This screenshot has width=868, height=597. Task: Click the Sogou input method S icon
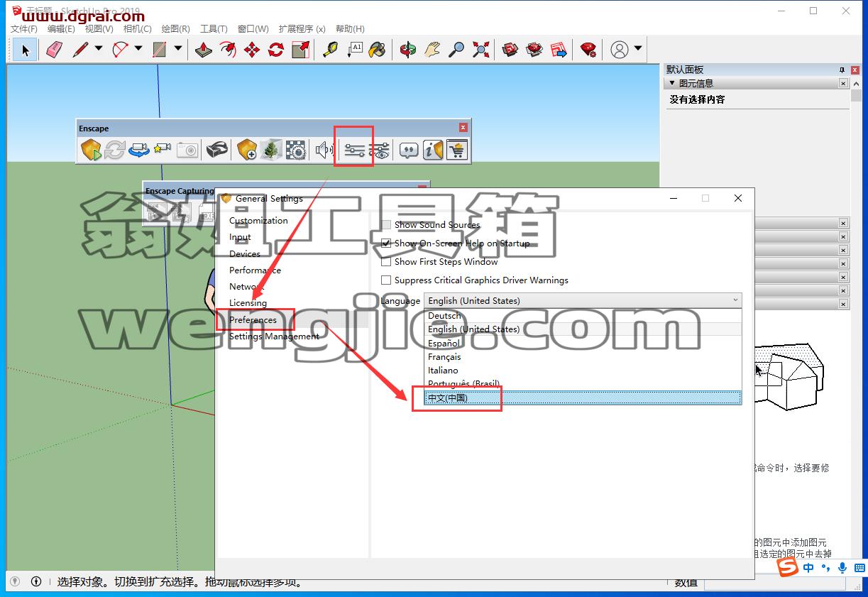coord(787,568)
